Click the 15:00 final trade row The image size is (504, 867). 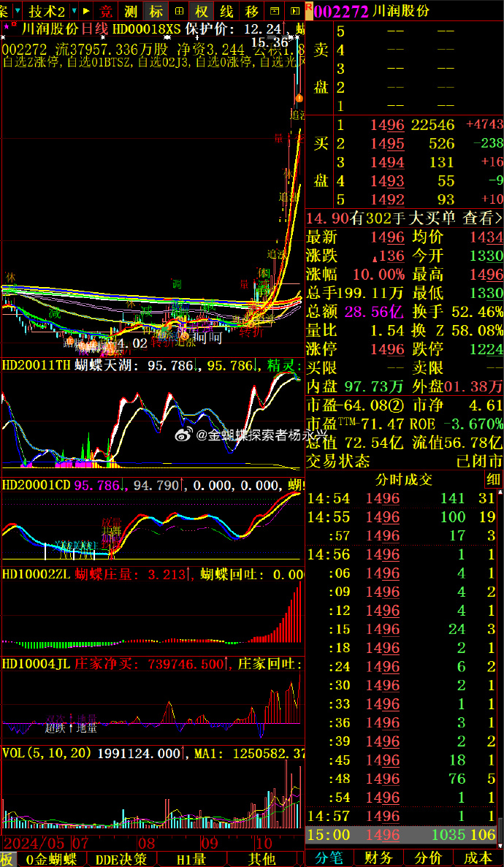tap(400, 834)
